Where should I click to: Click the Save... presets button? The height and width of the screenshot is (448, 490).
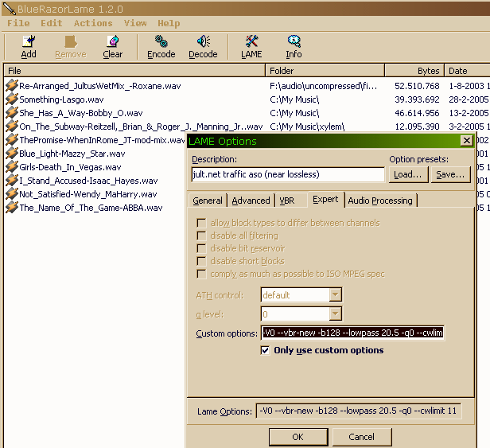tap(450, 174)
